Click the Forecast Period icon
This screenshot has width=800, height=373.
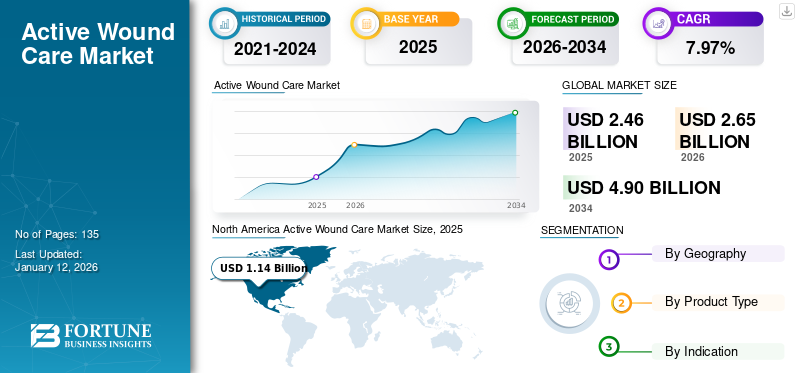[x=512, y=23]
